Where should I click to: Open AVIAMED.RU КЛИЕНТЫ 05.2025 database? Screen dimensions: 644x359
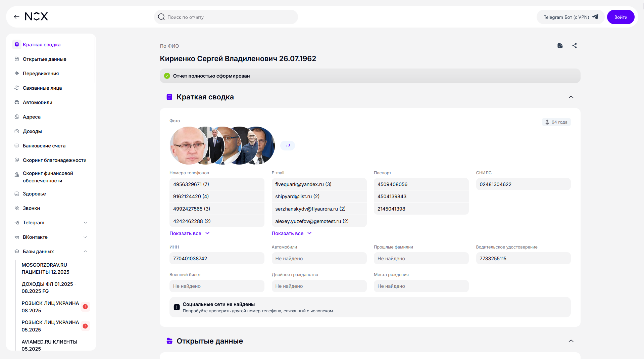point(49,346)
